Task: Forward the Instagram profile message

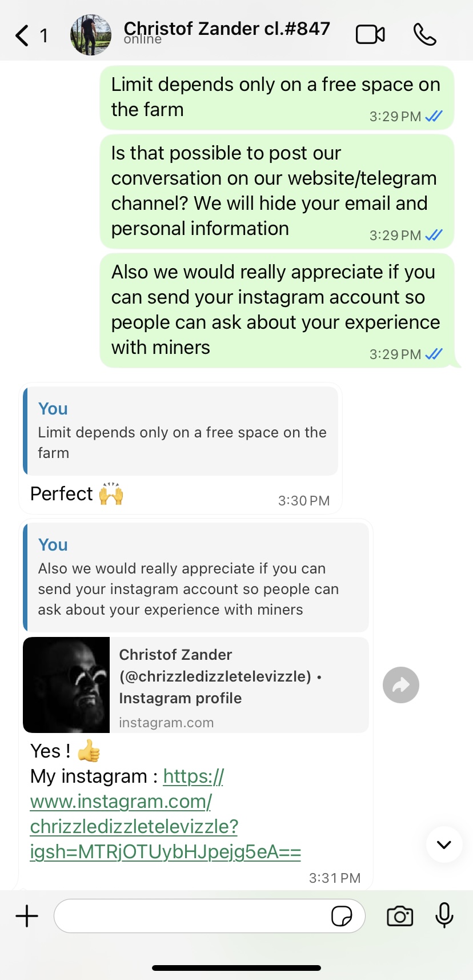Action: click(401, 685)
